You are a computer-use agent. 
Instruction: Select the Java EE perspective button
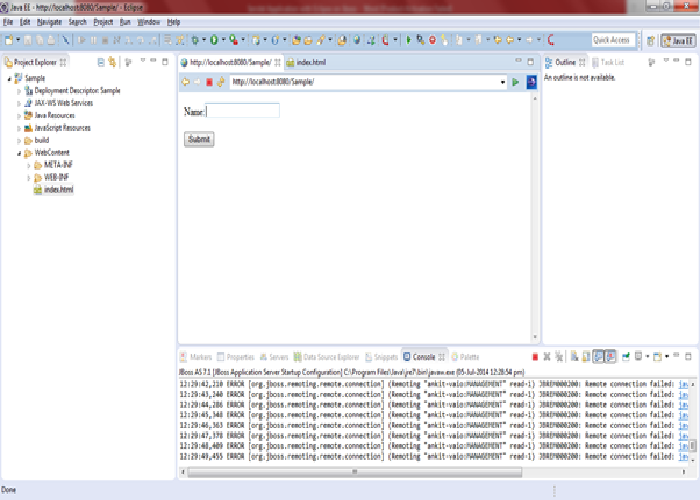click(x=678, y=41)
